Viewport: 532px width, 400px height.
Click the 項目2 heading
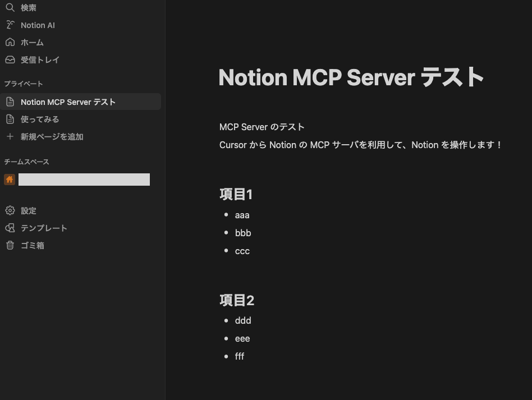pyautogui.click(x=237, y=300)
